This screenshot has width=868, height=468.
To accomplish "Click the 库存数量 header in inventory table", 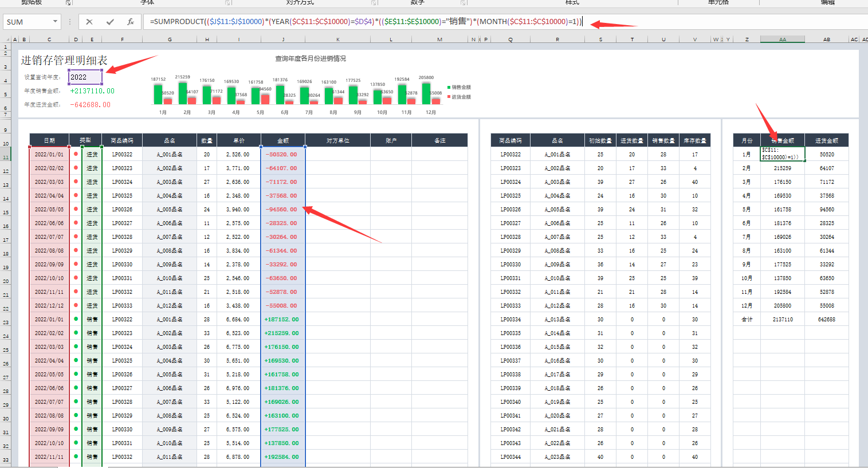I will click(x=694, y=140).
